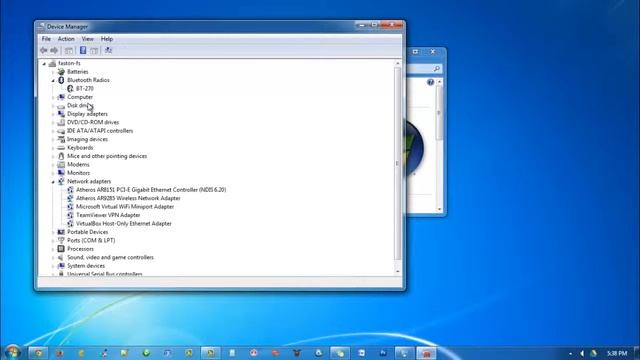Click the Bluetooth Radios icon
This screenshot has height=360, width=640.
pos(61,80)
